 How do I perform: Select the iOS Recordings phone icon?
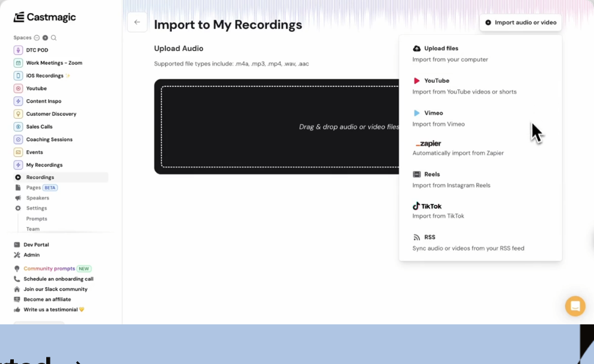(x=18, y=75)
